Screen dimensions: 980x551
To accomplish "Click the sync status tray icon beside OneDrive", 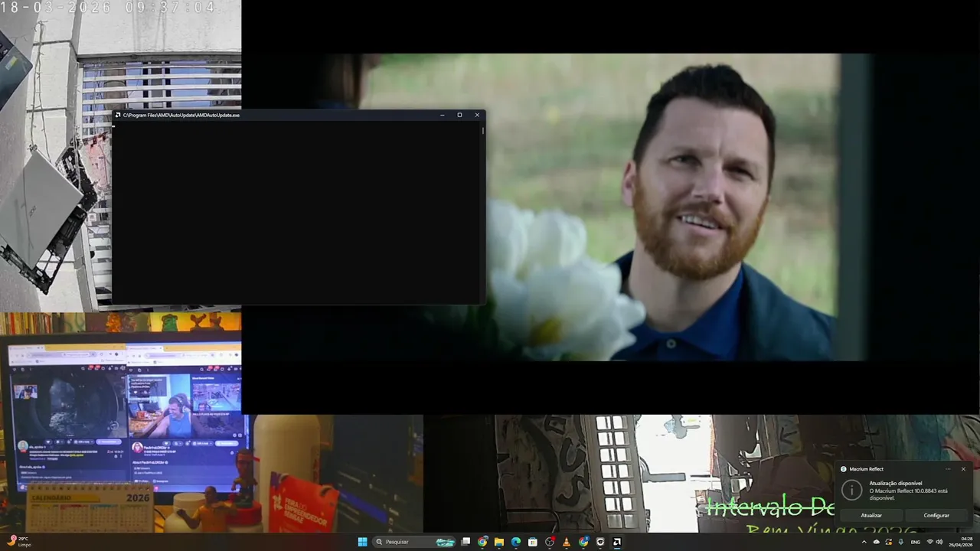I will coord(889,542).
